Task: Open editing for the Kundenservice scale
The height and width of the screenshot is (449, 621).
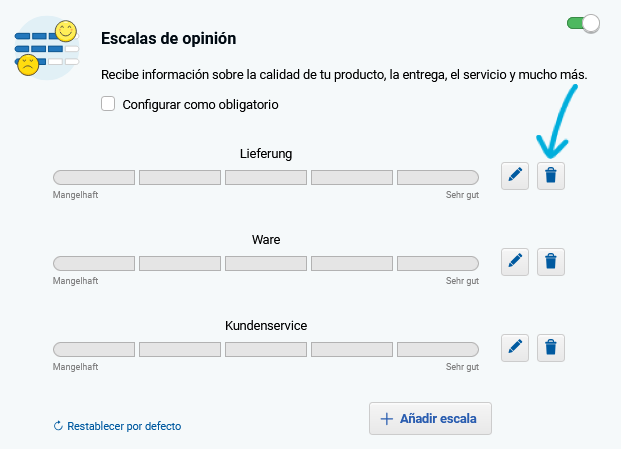Action: pos(515,348)
